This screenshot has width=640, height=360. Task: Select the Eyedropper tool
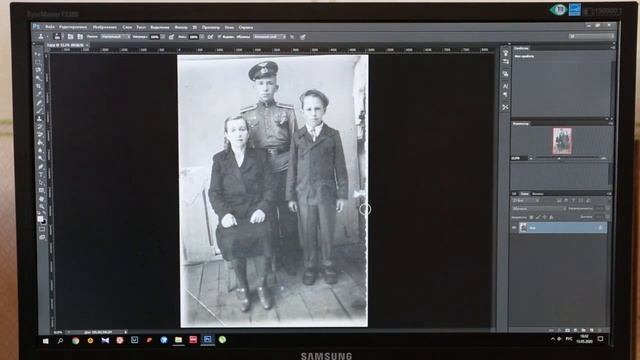pos(39,94)
